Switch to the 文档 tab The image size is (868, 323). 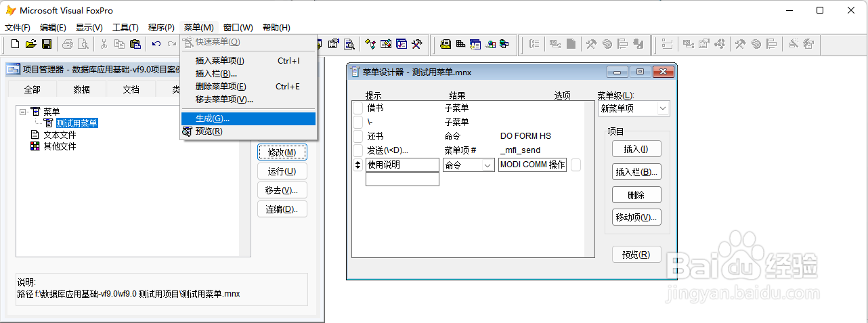(x=131, y=89)
